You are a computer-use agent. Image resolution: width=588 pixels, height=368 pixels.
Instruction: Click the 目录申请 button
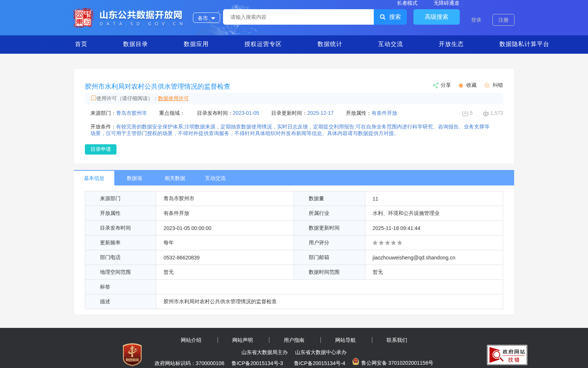click(x=101, y=149)
